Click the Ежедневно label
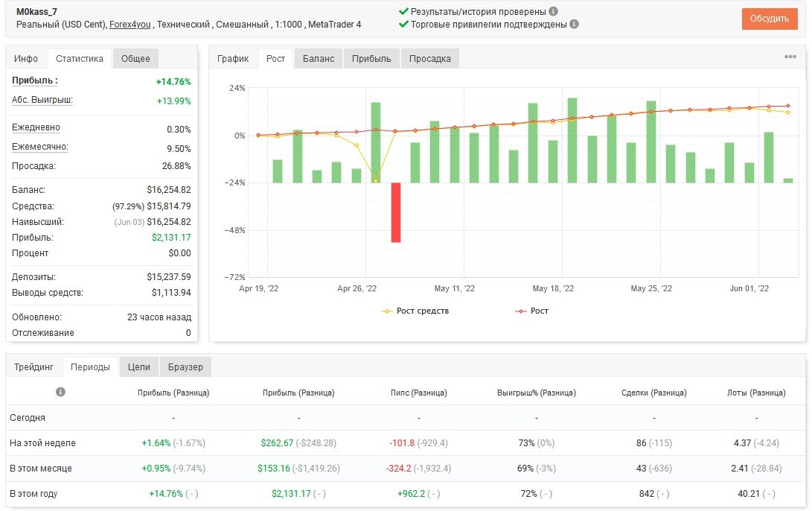 coord(36,127)
